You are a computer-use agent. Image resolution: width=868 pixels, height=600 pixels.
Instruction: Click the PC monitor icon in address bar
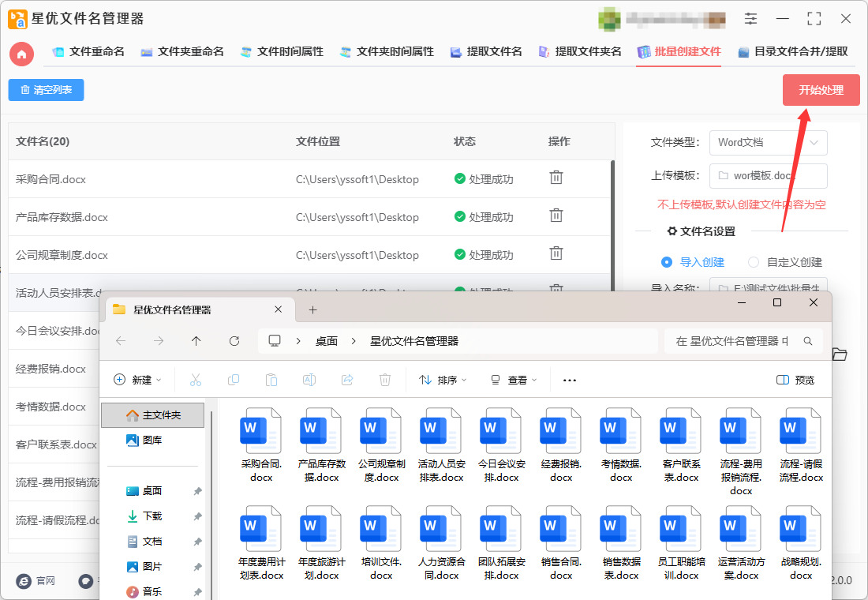[x=274, y=341]
